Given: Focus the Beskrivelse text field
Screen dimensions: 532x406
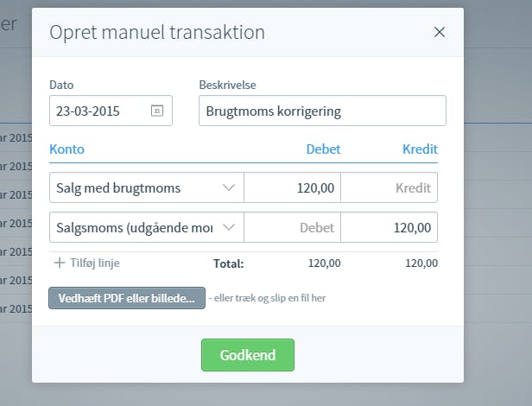Looking at the screenshot, I should click(322, 111).
